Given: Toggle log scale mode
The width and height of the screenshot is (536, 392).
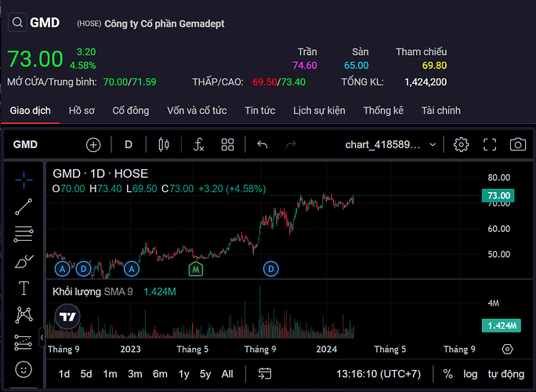Looking at the screenshot, I should point(470,374).
